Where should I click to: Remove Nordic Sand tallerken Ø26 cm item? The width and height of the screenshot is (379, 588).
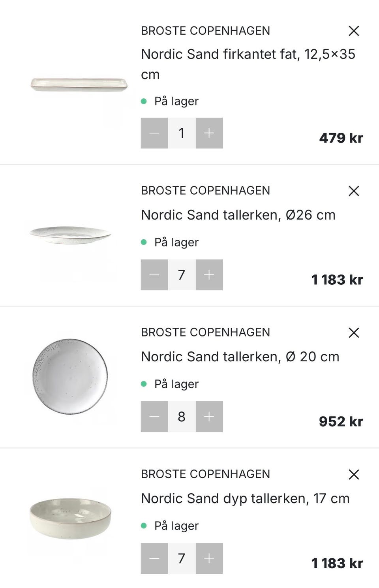pyautogui.click(x=354, y=191)
